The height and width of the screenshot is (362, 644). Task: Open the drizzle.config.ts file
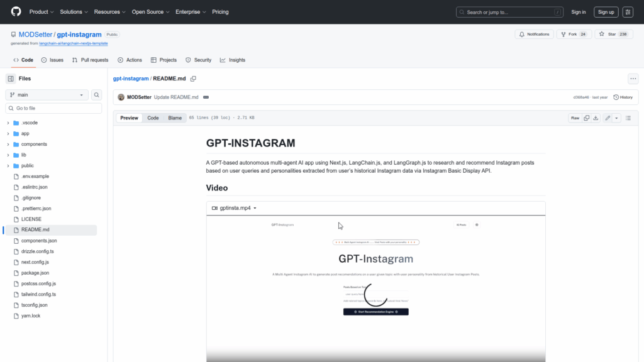coord(37,251)
